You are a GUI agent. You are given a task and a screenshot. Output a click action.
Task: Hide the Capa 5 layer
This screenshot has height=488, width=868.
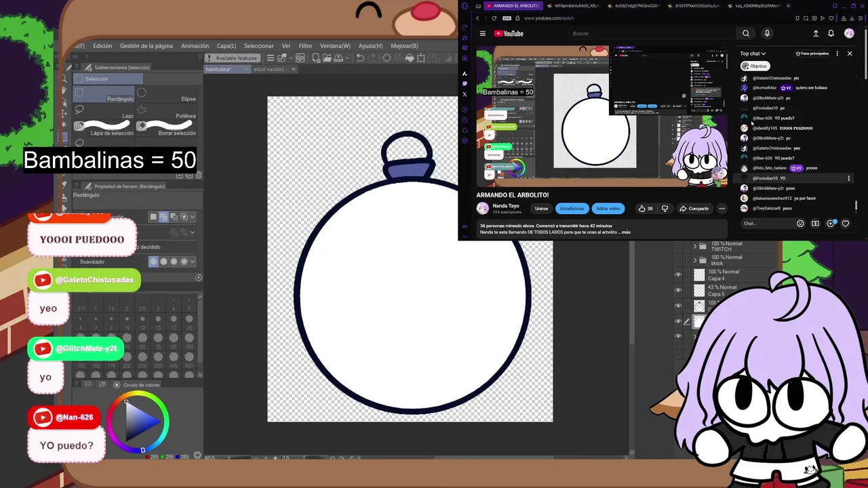click(678, 290)
